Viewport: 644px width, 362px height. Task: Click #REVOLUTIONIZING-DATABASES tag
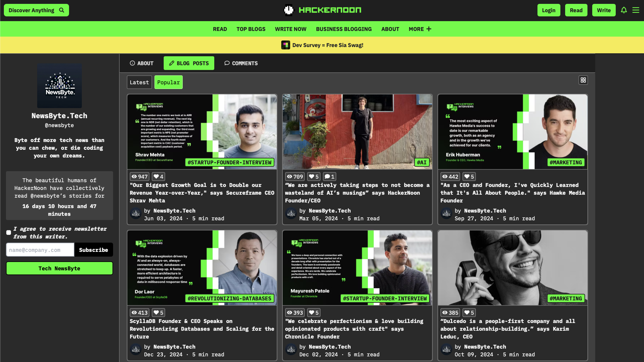point(229,298)
